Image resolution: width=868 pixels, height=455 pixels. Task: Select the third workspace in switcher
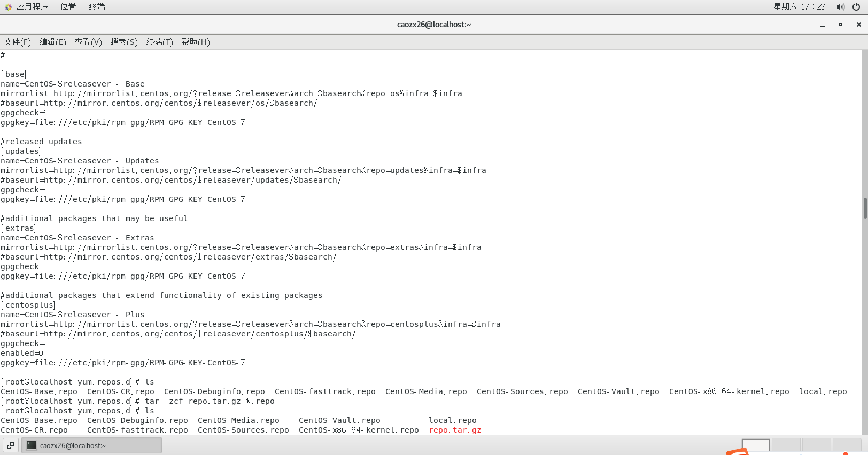click(x=817, y=445)
